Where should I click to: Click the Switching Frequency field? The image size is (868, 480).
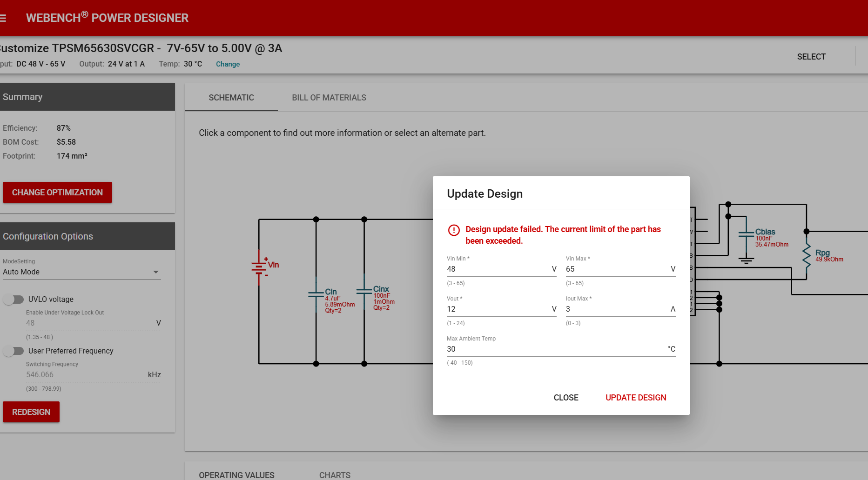(93, 375)
